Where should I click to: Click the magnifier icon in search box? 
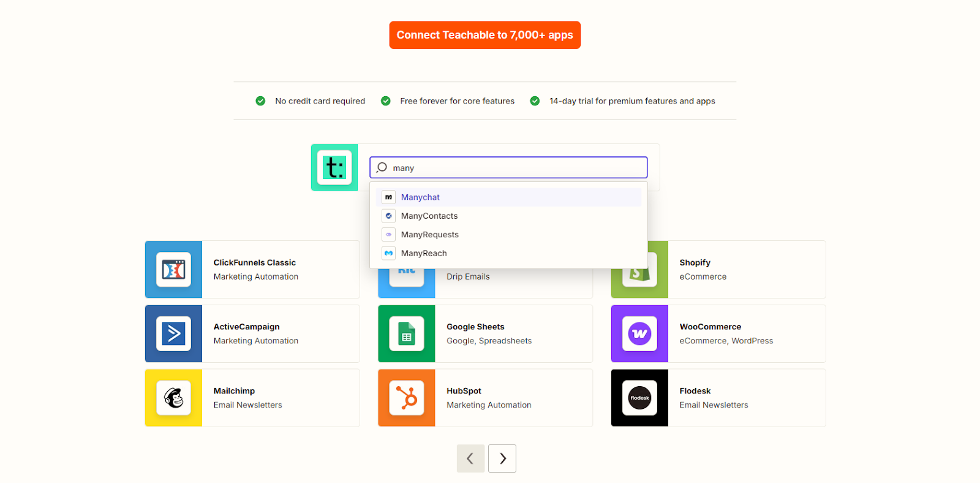coord(382,167)
